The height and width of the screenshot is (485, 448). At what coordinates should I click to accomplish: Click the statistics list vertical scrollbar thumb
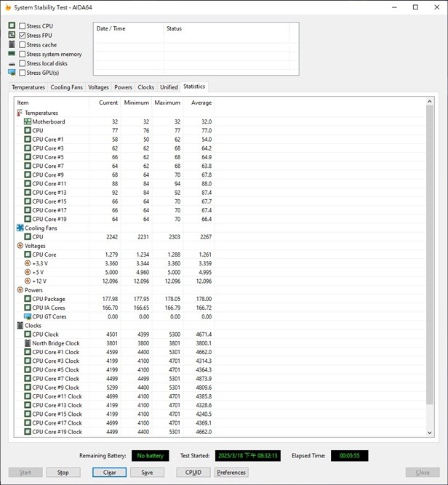pyautogui.click(x=429, y=254)
